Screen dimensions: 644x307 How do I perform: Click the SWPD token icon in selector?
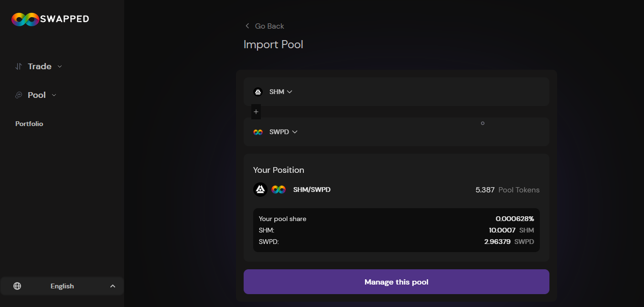tap(258, 132)
